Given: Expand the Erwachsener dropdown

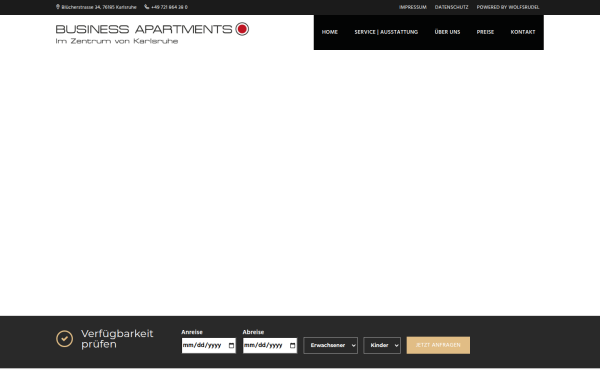Looking at the screenshot, I should click(x=331, y=345).
